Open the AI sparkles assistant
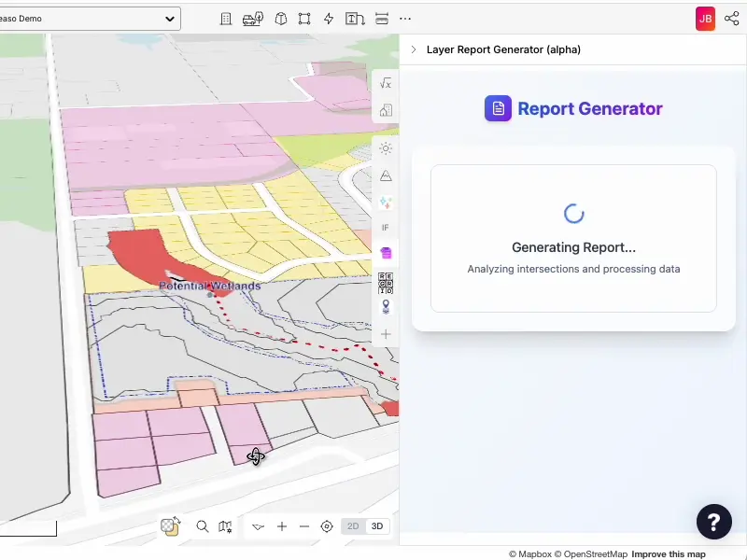 coord(386,202)
